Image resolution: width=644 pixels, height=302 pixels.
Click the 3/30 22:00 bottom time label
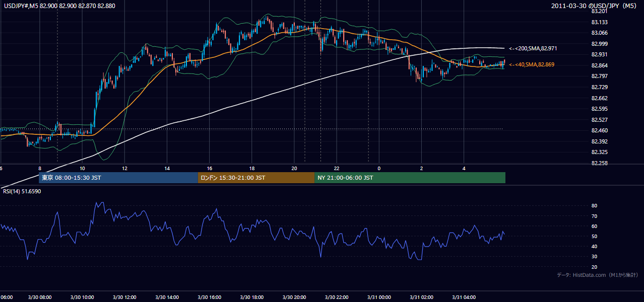337,297
